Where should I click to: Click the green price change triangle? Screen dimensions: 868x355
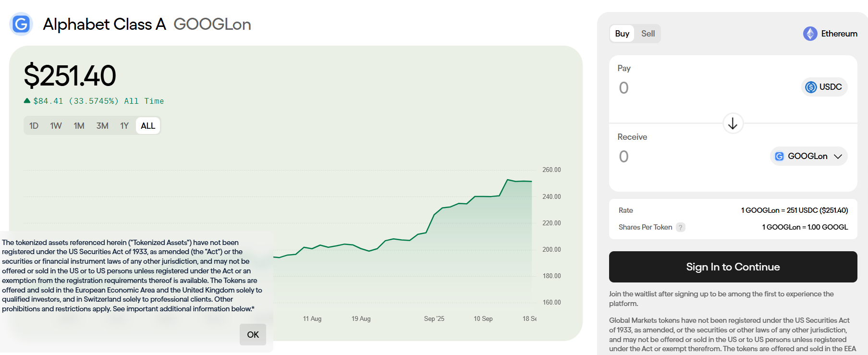pos(27,101)
